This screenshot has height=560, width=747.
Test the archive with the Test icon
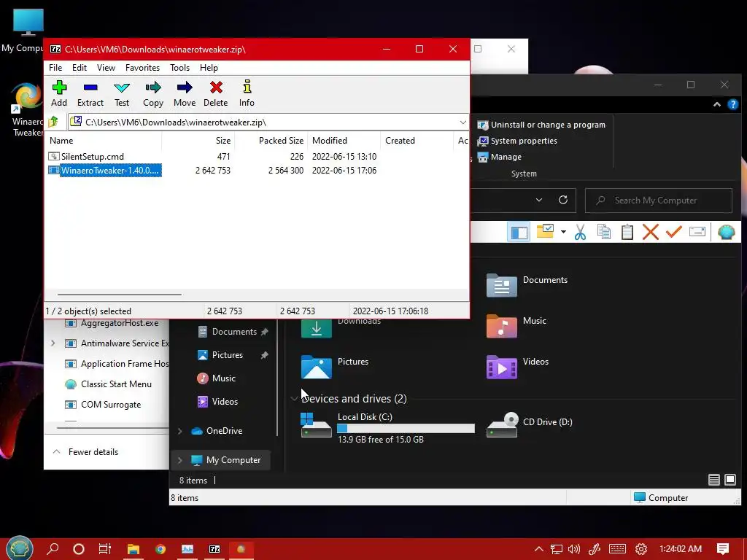122,93
